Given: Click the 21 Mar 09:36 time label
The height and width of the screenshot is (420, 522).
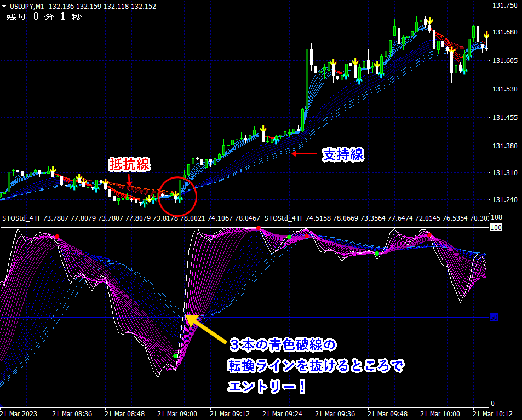Looking at the screenshot, I should coord(335,413).
